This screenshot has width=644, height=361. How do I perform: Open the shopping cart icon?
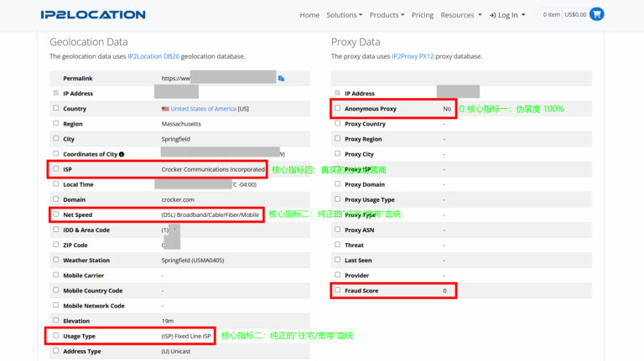tap(597, 14)
